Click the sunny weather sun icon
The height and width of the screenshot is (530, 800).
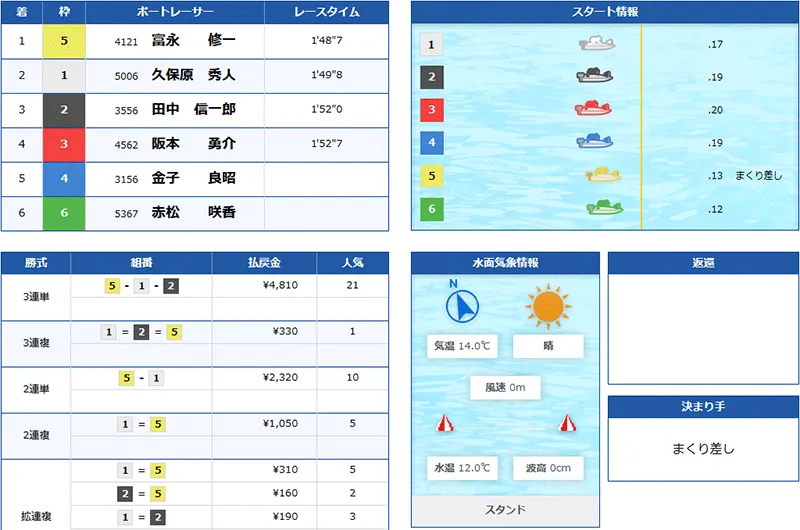(548, 307)
